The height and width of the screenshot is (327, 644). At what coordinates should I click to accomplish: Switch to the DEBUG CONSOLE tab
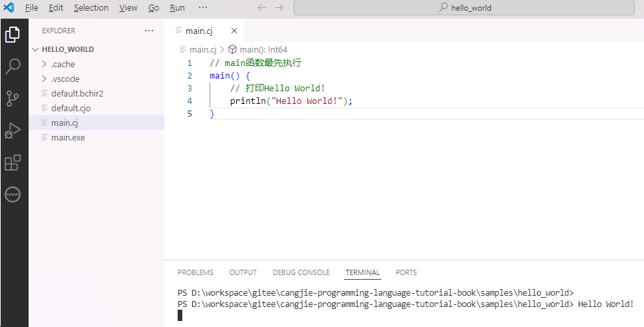(301, 272)
